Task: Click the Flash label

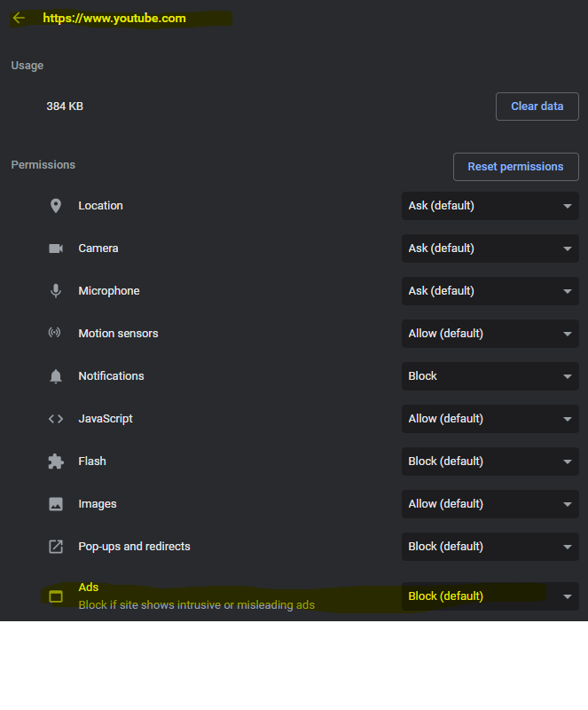Action: point(92,461)
